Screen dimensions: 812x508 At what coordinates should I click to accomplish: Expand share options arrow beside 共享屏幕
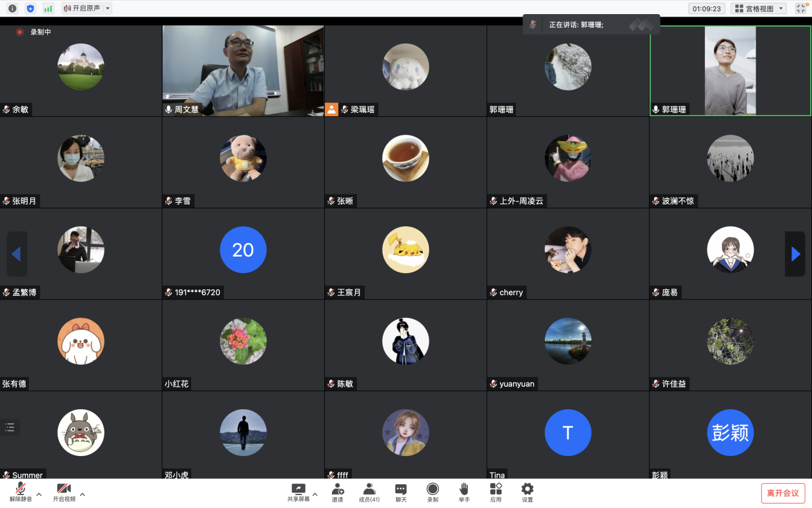pos(315,495)
